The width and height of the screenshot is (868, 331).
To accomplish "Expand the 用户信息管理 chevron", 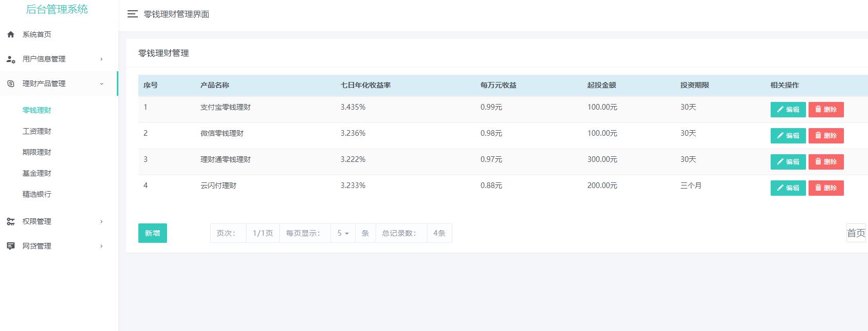I will point(101,59).
